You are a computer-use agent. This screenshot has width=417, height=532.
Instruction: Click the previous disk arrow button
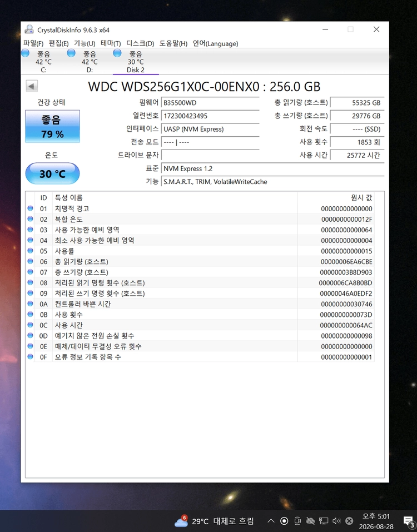(x=32, y=86)
